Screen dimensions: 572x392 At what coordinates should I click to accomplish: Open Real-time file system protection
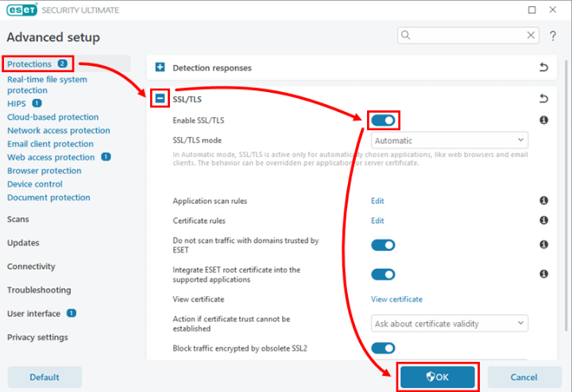(47, 85)
